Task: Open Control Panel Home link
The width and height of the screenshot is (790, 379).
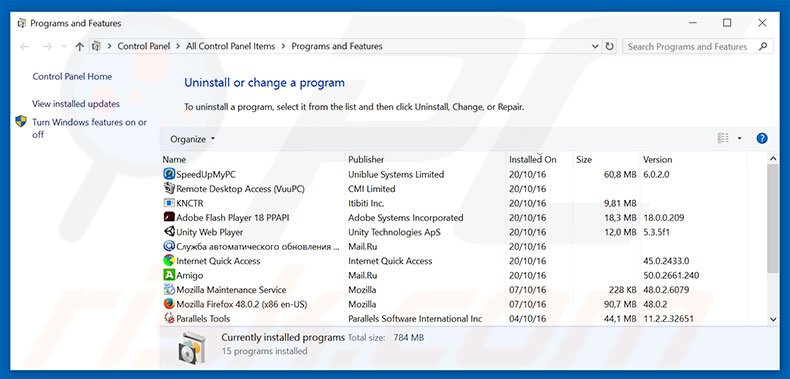Action: (x=72, y=77)
